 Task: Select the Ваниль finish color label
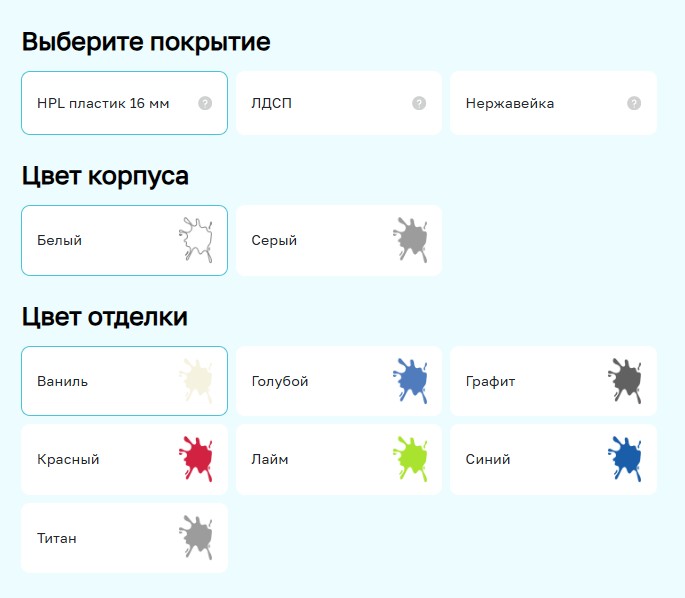coord(62,381)
